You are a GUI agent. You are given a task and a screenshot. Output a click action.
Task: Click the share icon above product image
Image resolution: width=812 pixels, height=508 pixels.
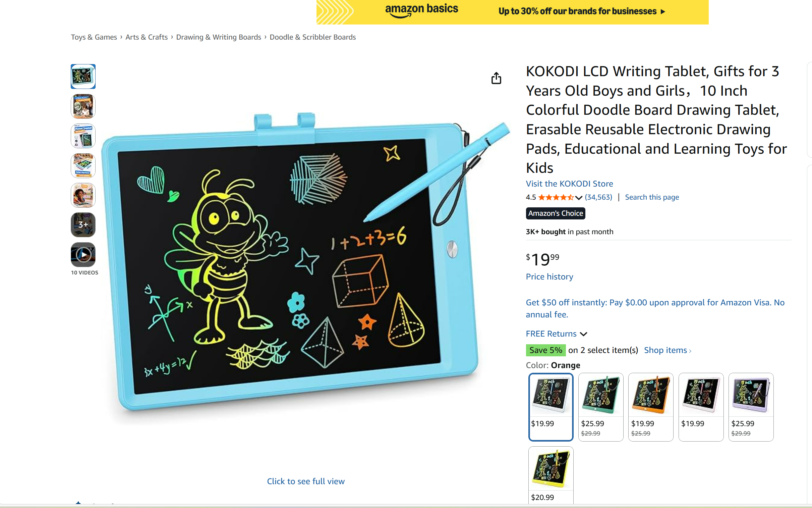tap(496, 78)
